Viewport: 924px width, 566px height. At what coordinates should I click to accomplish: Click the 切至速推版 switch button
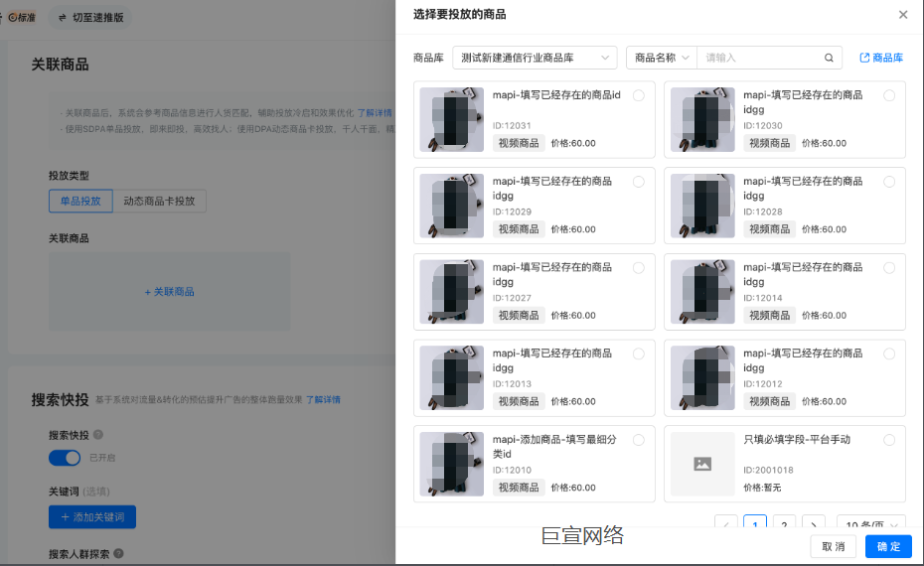click(x=90, y=18)
